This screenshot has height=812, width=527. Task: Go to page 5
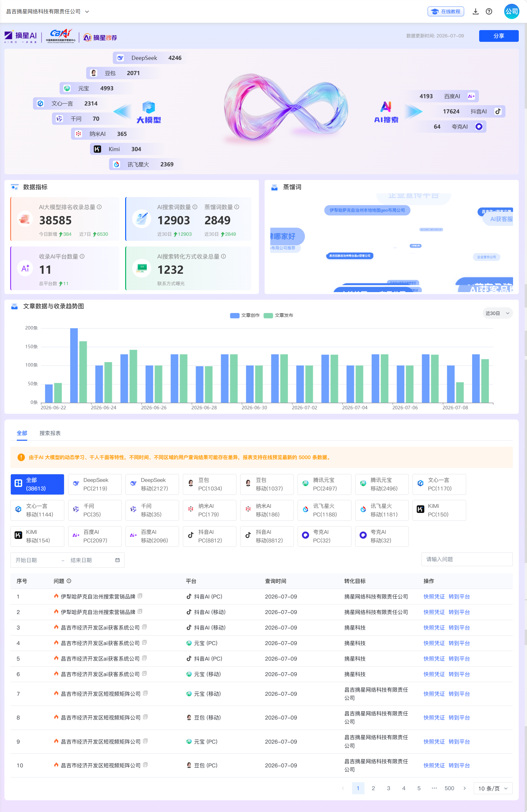pyautogui.click(x=419, y=788)
